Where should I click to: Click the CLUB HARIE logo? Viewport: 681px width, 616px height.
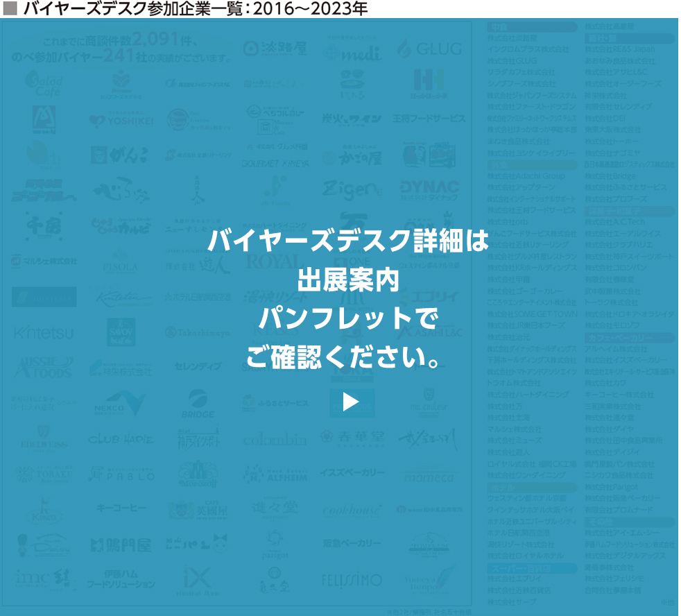click(121, 440)
